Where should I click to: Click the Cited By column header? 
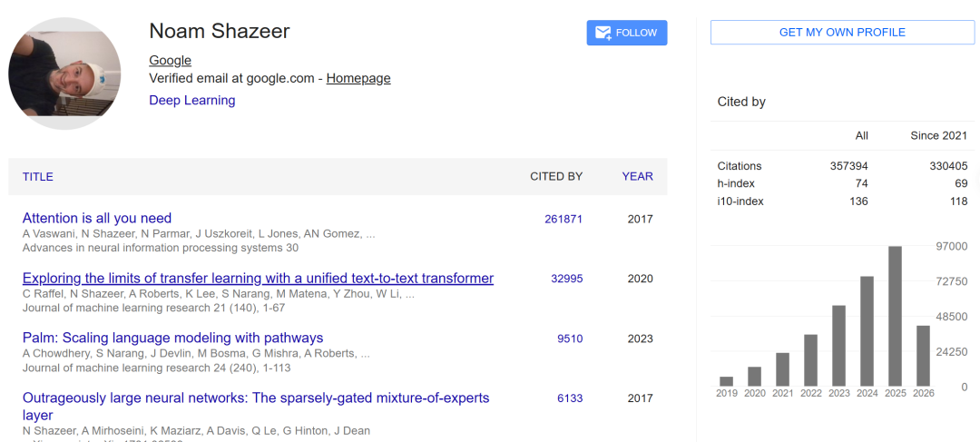pyautogui.click(x=556, y=177)
